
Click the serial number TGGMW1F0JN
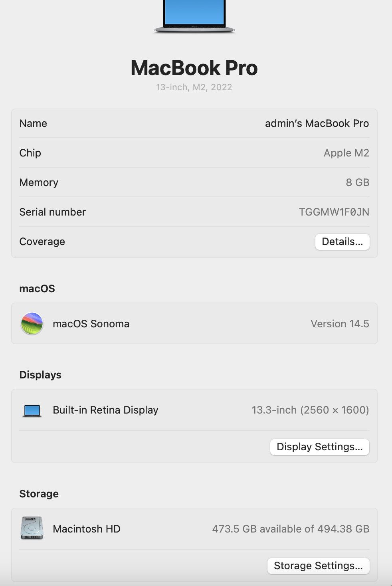(x=334, y=212)
